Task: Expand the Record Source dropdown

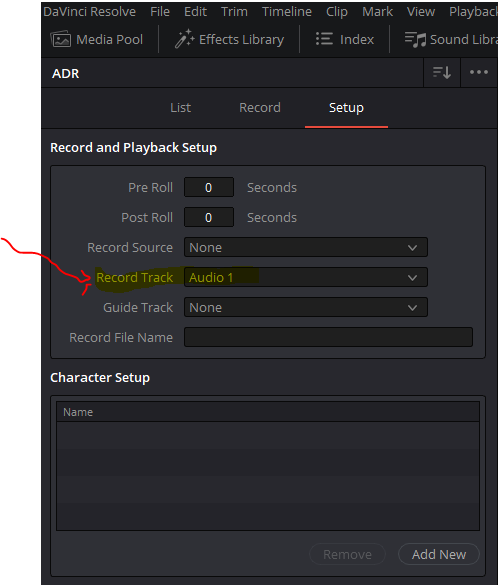Action: coord(306,247)
